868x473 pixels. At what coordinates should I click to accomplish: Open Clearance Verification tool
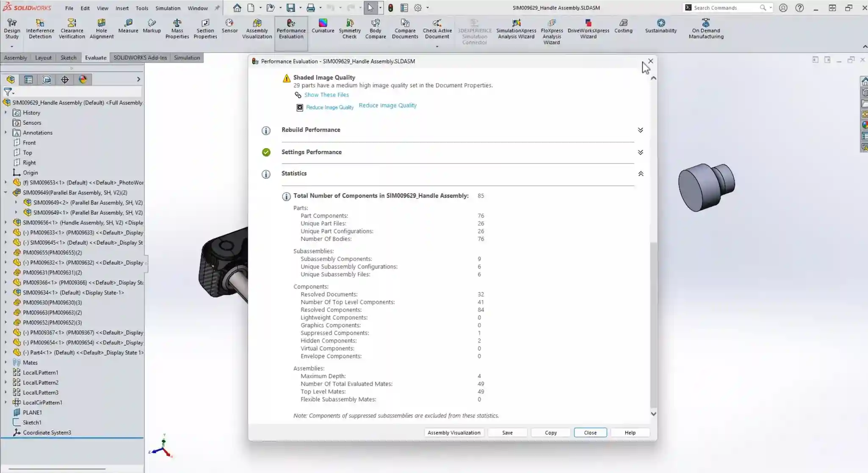(72, 29)
